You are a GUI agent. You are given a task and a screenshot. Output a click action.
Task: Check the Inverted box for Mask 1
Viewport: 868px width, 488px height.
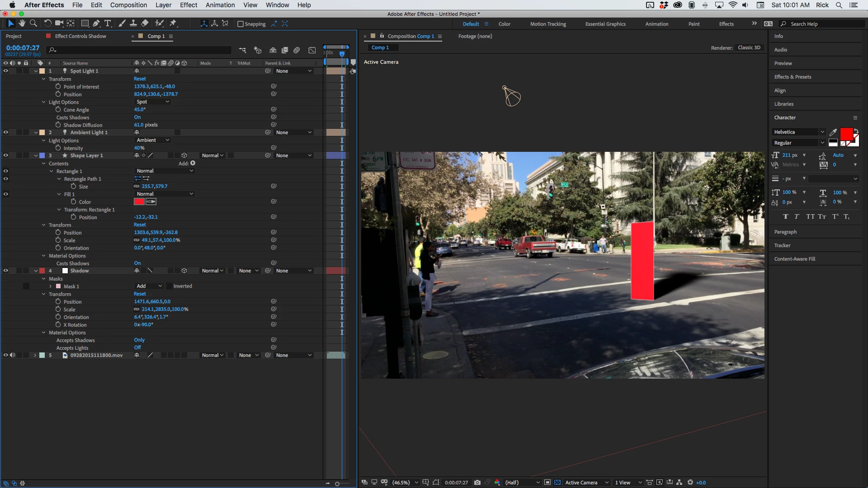click(169, 286)
